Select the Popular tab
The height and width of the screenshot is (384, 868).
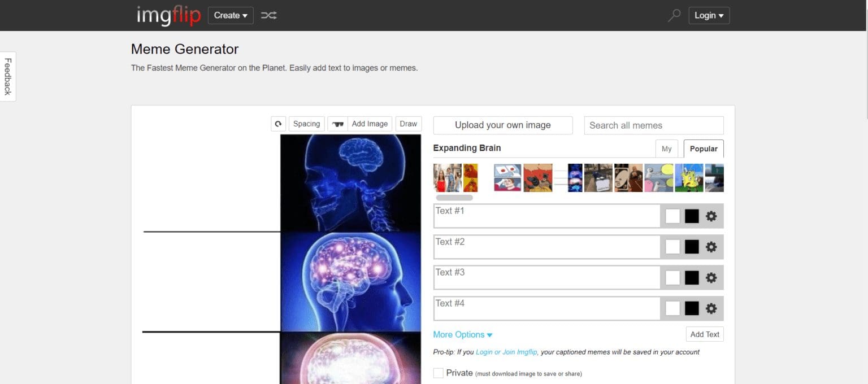point(703,149)
